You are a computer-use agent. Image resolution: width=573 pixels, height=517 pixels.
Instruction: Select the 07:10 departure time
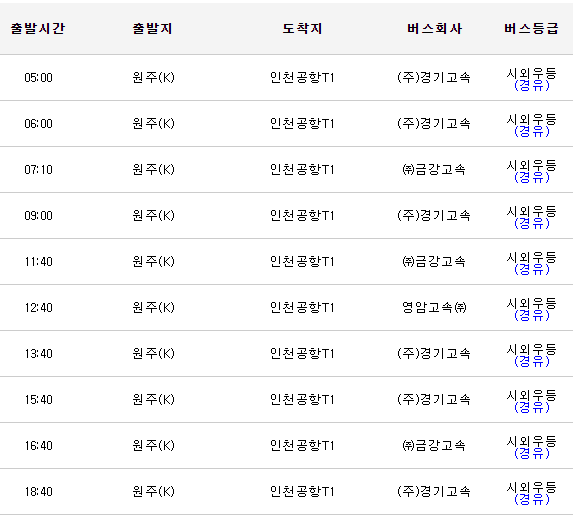[38, 170]
